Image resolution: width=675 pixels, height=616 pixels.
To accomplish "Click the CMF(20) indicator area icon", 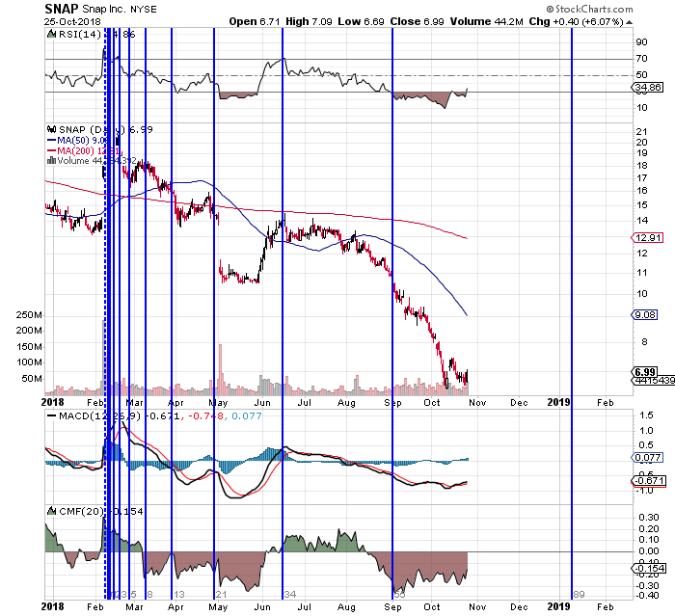I will coord(52,511).
